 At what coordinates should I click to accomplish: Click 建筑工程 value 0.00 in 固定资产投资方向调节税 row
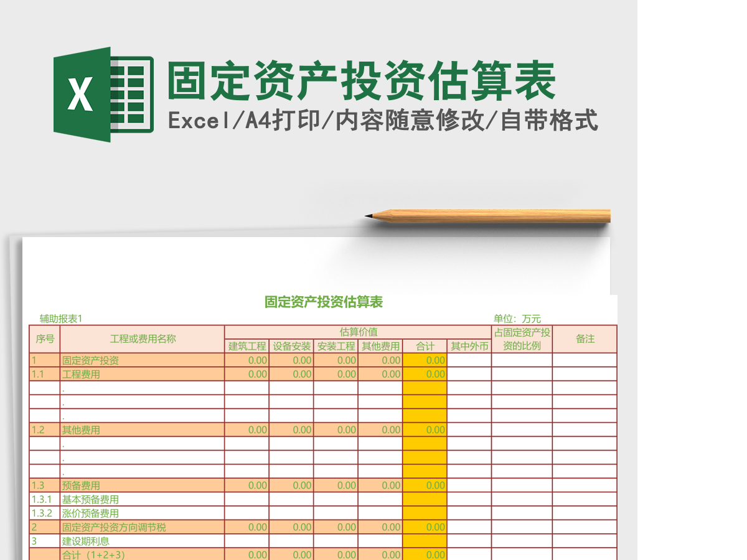pyautogui.click(x=247, y=527)
